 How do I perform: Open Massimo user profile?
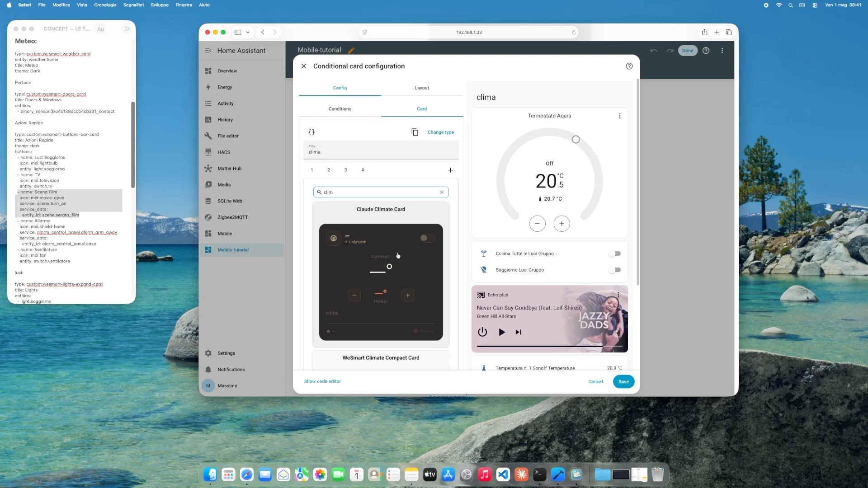click(242, 386)
